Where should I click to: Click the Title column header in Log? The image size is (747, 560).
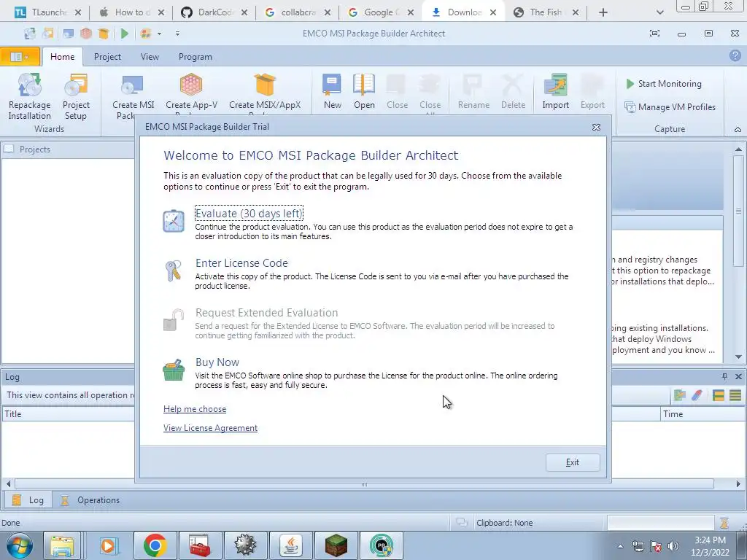69,414
